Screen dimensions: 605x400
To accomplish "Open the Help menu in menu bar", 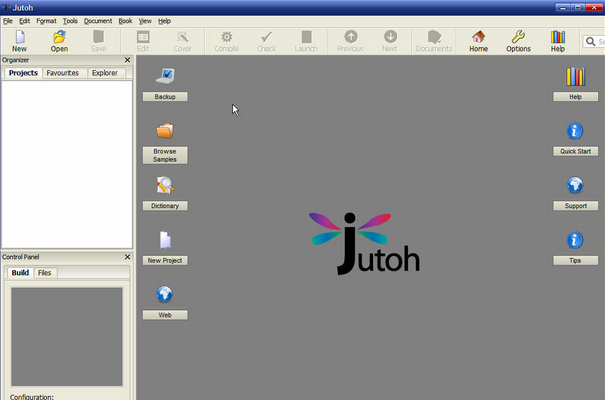I will tap(164, 21).
